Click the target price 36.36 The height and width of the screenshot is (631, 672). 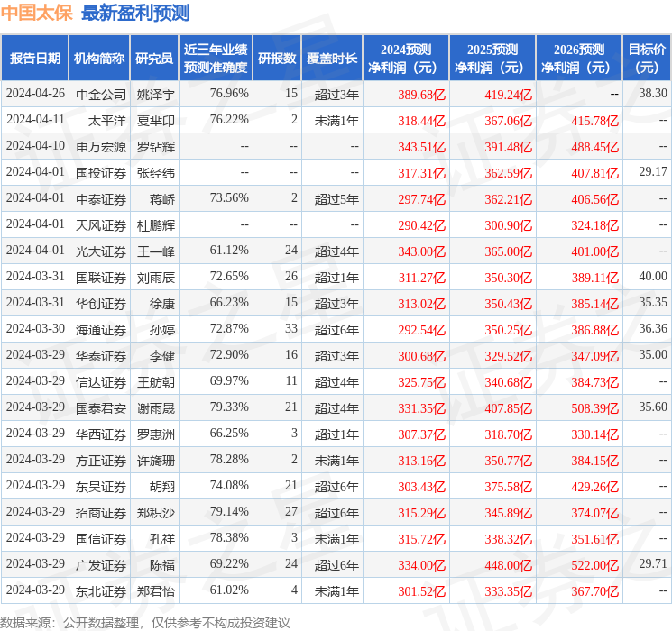tap(653, 328)
